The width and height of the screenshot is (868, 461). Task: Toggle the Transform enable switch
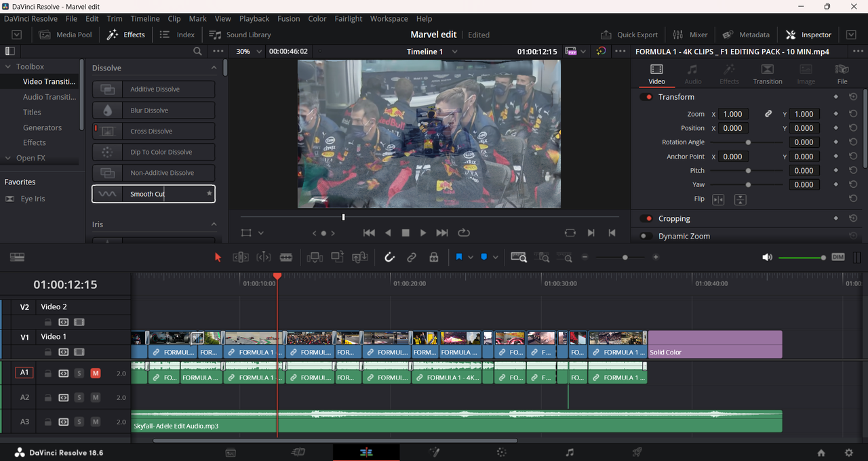(x=646, y=97)
